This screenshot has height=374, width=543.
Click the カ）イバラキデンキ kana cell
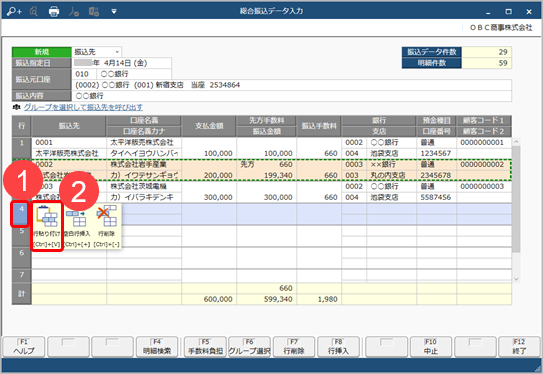click(x=144, y=197)
